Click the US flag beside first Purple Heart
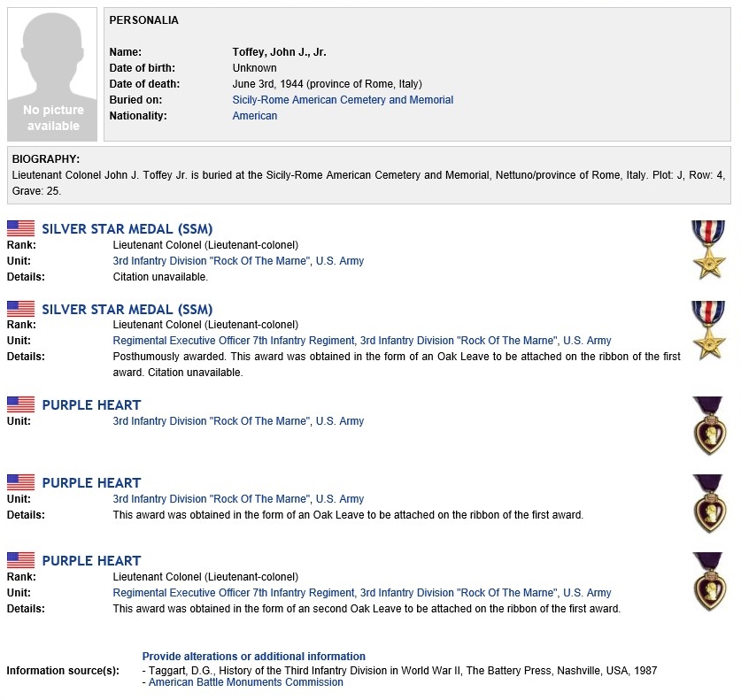 click(20, 404)
